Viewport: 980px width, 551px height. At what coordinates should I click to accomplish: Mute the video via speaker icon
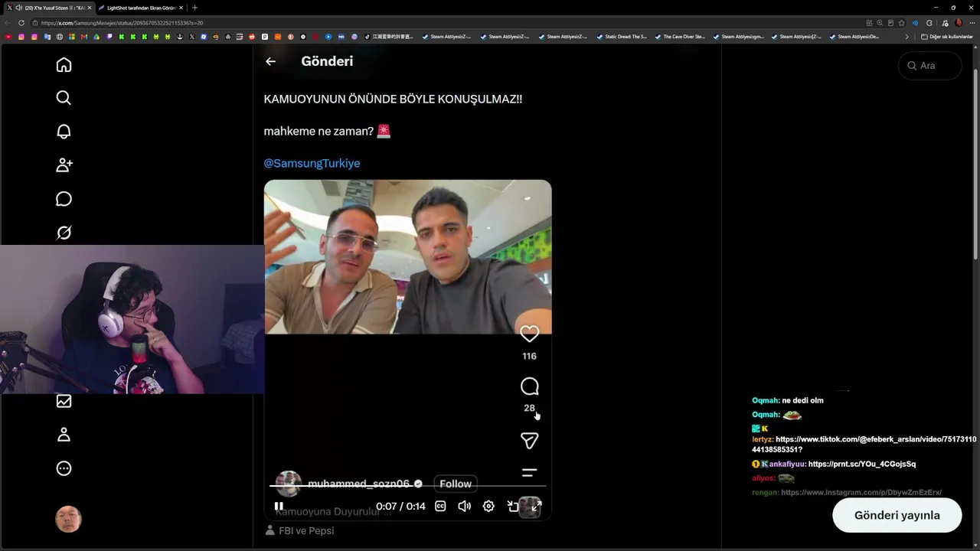pos(464,506)
